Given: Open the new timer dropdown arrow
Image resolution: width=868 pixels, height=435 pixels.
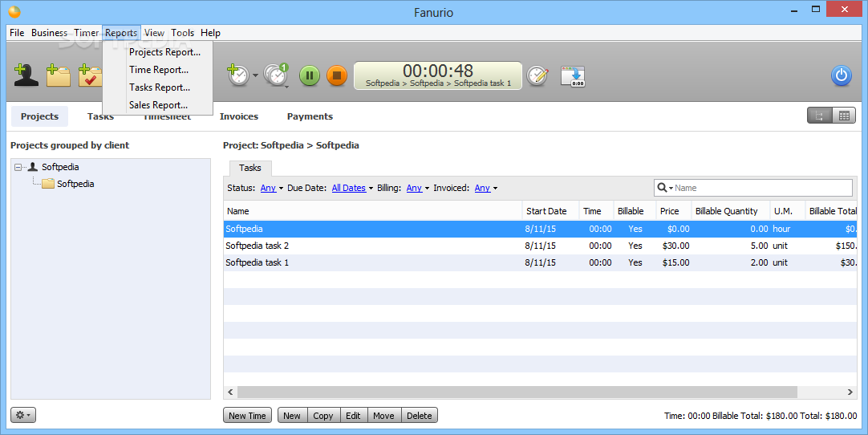Looking at the screenshot, I should pyautogui.click(x=255, y=75).
